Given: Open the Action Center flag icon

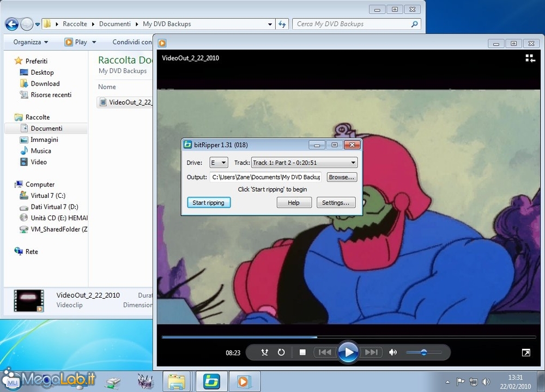Looking at the screenshot, I should 460,382.
